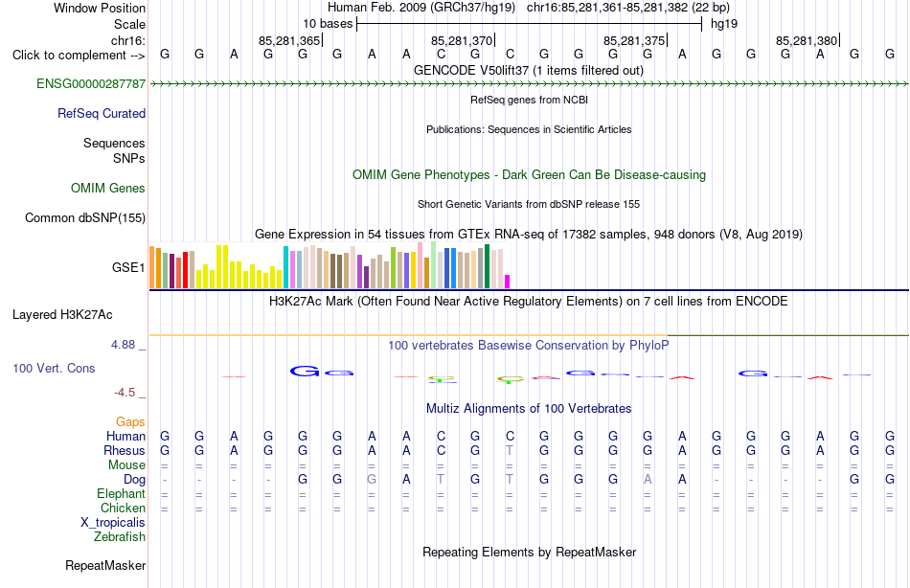Click the Sequences track label
The image size is (910, 588).
click(114, 143)
